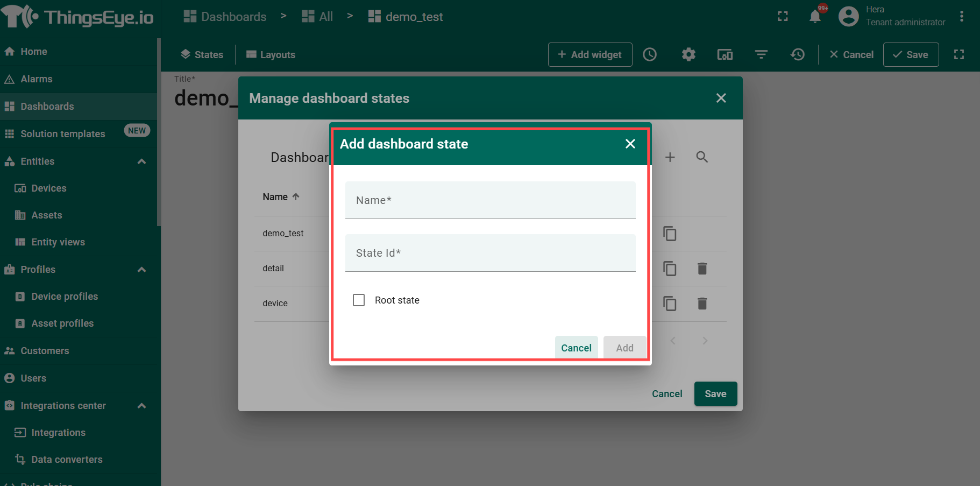Tick the Root state checkbox
The width and height of the screenshot is (980, 486).
[359, 300]
